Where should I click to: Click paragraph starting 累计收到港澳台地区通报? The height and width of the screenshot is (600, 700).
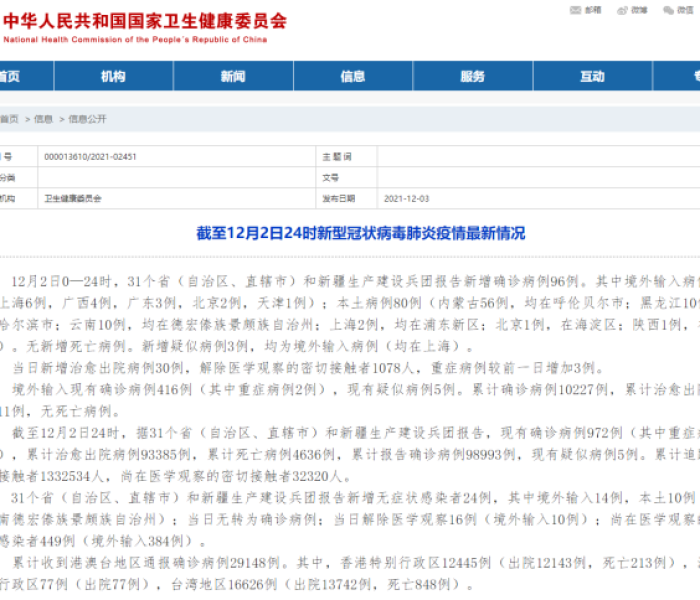350,573
